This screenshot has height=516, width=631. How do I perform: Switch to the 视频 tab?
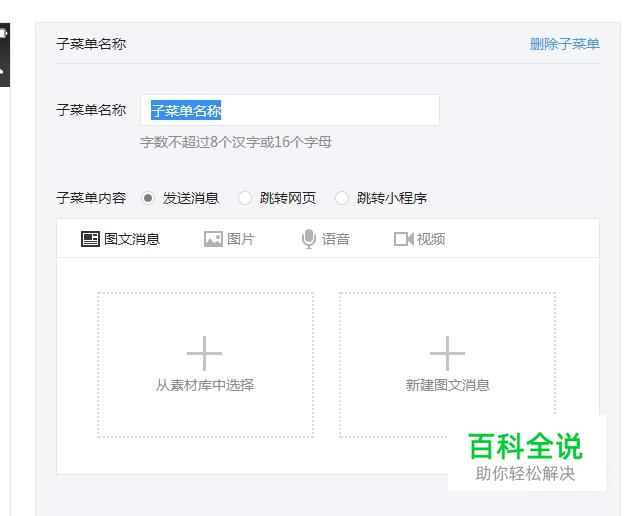[419, 239]
